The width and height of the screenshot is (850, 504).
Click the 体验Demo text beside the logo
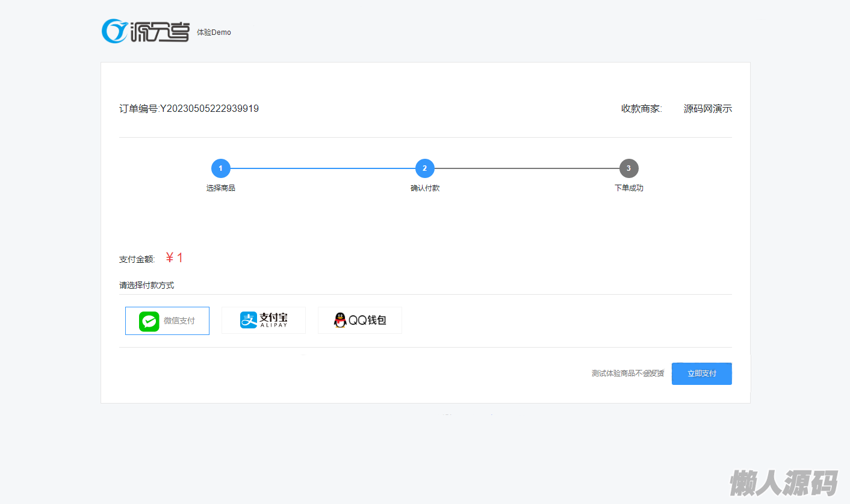point(214,32)
